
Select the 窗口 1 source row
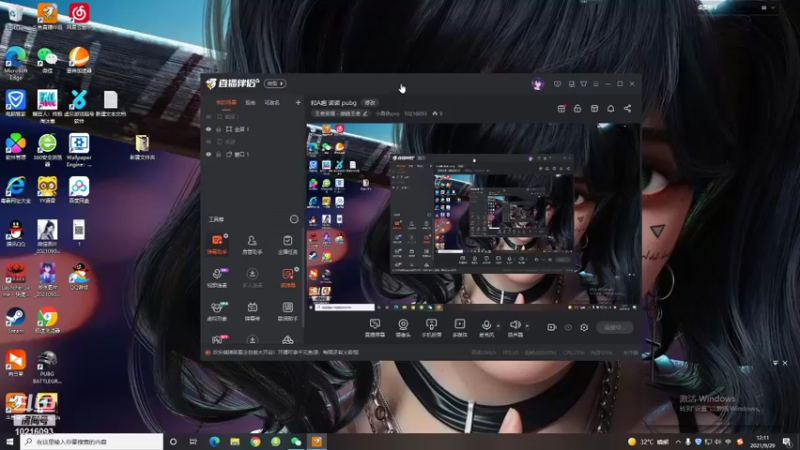(x=254, y=154)
